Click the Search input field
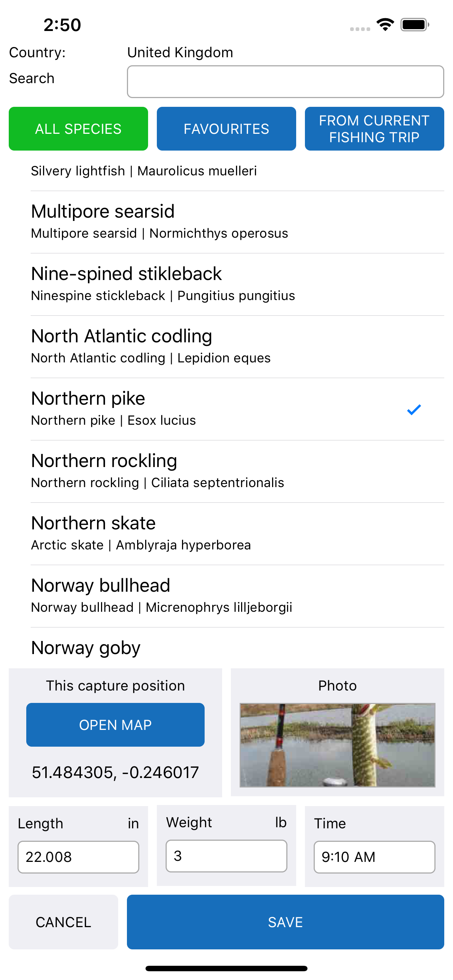This screenshot has height=980, width=453. pos(286,82)
